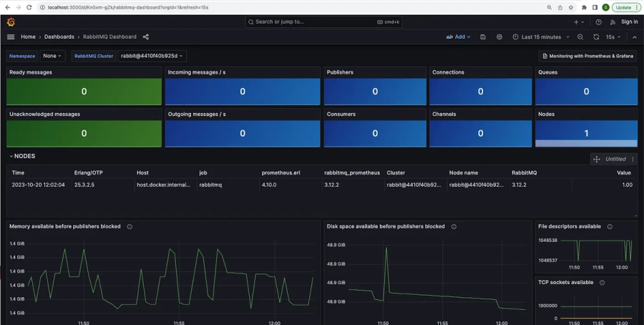
Task: Open the 15s refresh interval dropdown
Action: click(613, 37)
